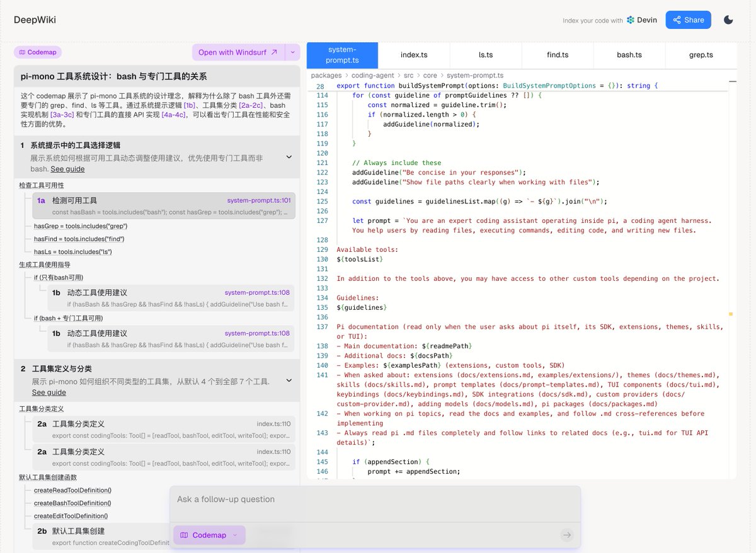Go to DeepWiki home logo
The height and width of the screenshot is (553, 756).
tap(35, 20)
